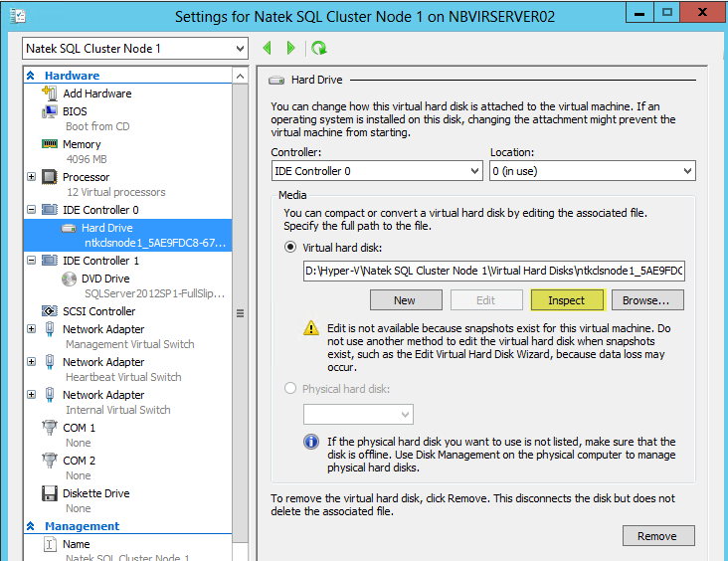Click the SCSI Controller icon
The image size is (728, 561).
click(50, 310)
